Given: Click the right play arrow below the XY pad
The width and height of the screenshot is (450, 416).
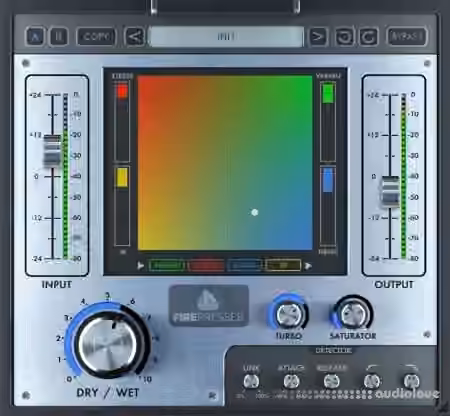Looking at the screenshot, I should (308, 266).
